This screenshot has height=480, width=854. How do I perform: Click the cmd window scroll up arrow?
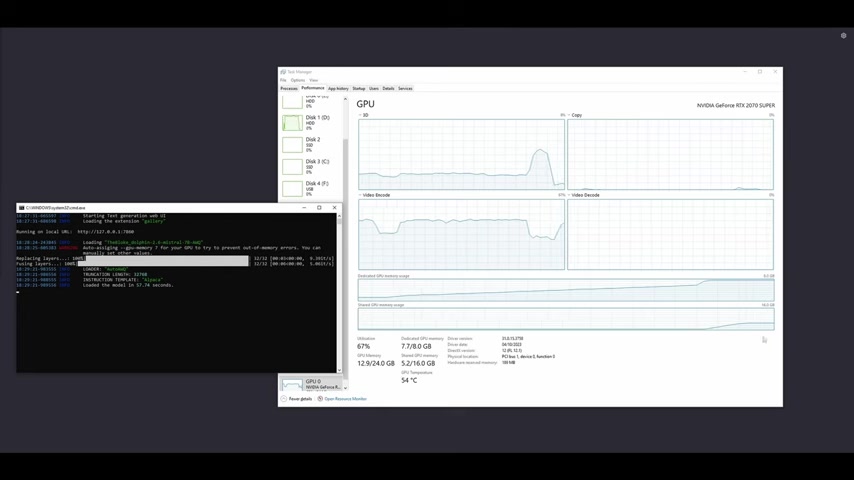click(x=339, y=216)
